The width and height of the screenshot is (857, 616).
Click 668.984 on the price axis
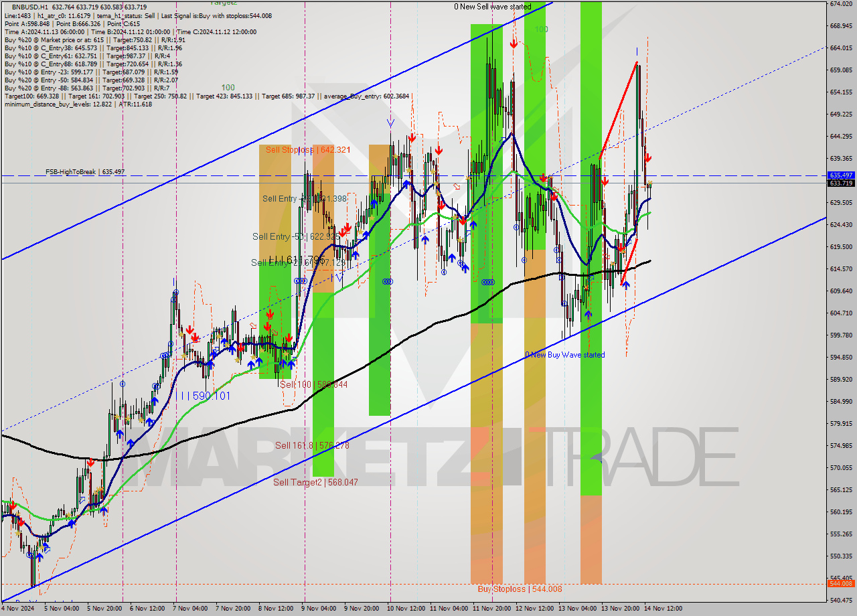click(841, 26)
